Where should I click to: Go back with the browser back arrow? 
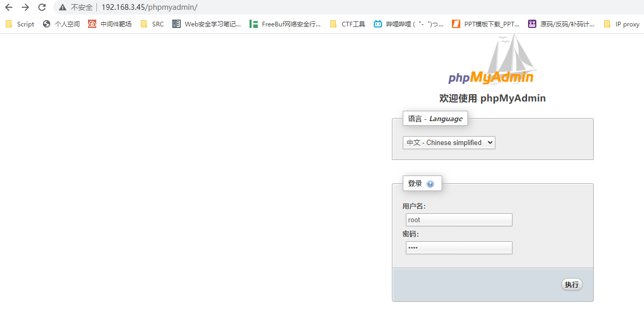pyautogui.click(x=9, y=7)
